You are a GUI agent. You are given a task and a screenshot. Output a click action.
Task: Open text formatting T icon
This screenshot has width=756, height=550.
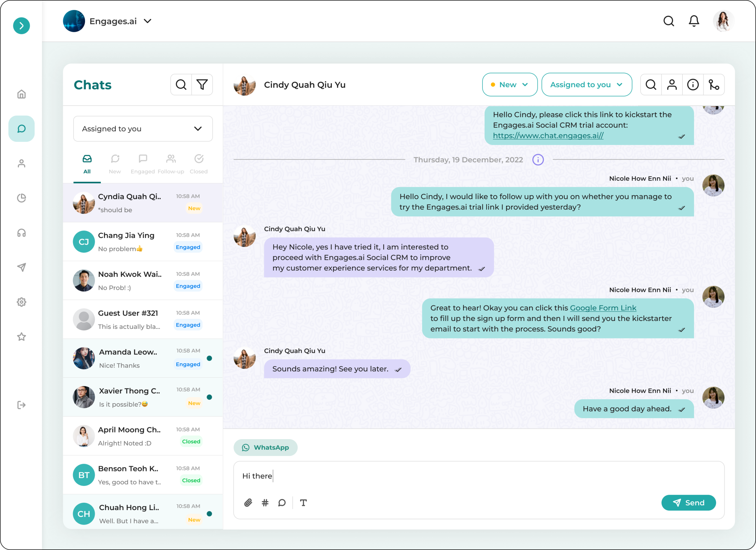[303, 503]
